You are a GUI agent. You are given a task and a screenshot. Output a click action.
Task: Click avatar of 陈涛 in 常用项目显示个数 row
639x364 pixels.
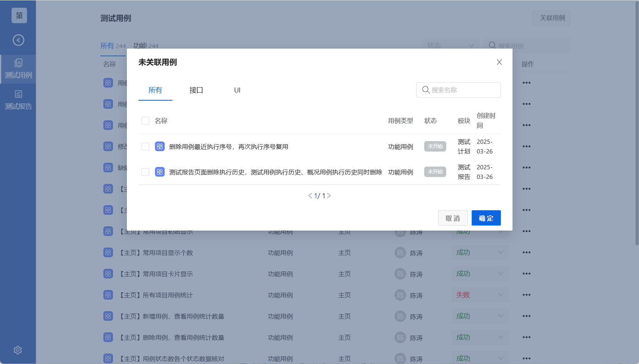point(401,253)
